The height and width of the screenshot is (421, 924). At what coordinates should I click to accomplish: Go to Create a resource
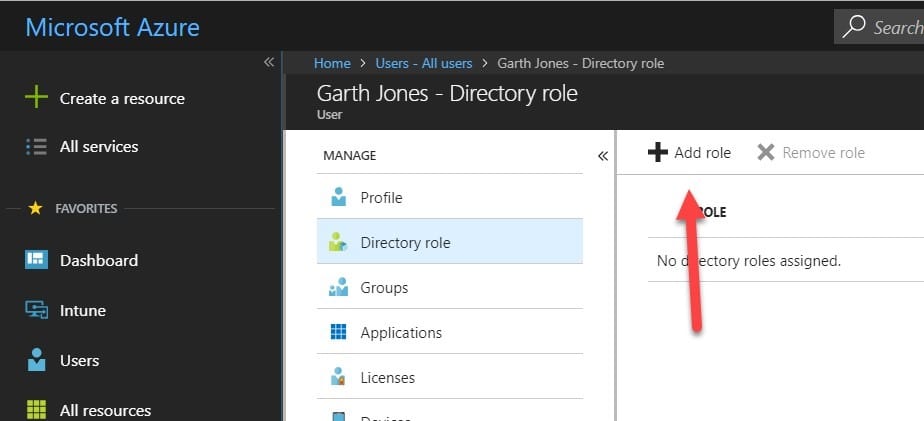(122, 98)
